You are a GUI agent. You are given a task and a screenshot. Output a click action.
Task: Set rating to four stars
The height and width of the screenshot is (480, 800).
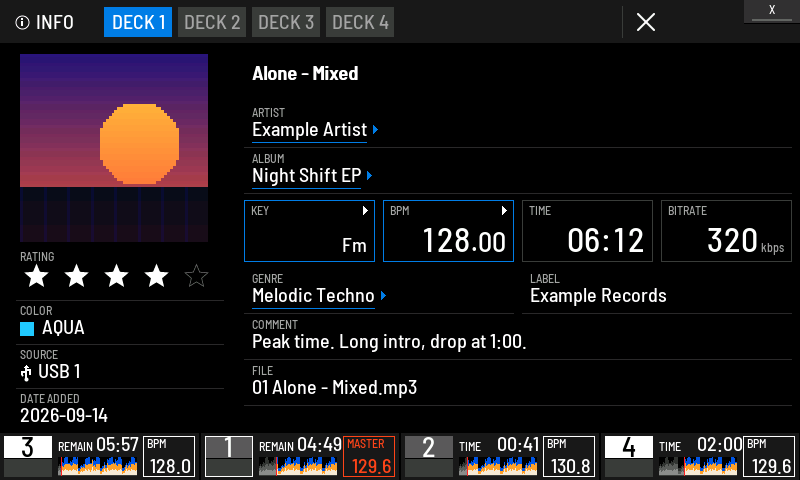(x=156, y=276)
